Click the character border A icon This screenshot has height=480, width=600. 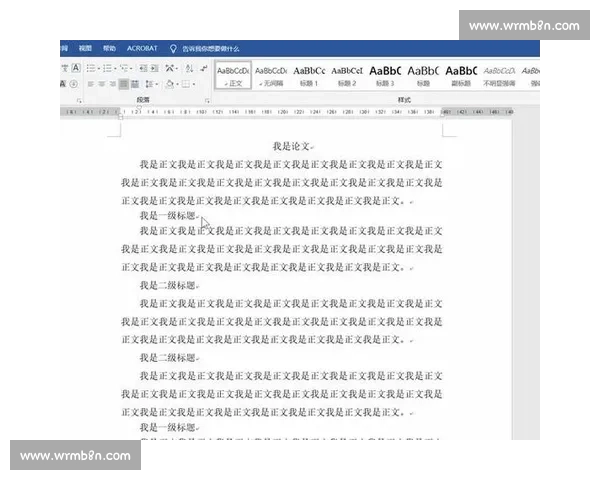(76, 68)
